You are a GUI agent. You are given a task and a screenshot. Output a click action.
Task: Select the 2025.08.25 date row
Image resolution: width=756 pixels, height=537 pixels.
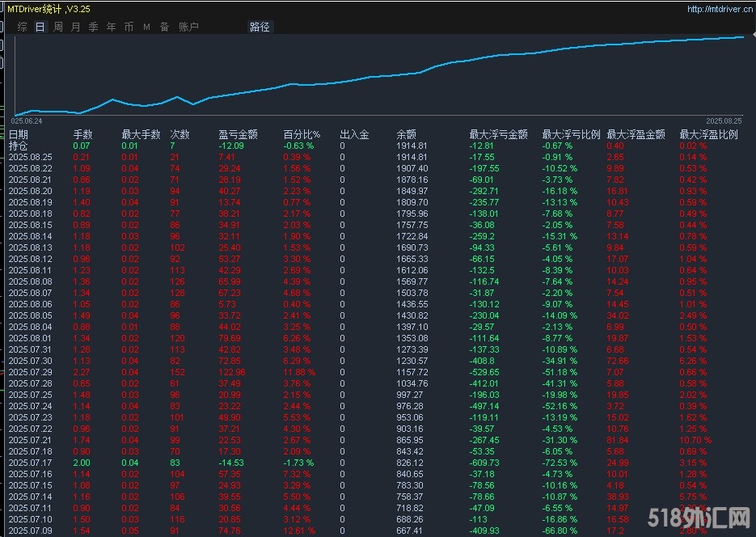click(x=31, y=157)
